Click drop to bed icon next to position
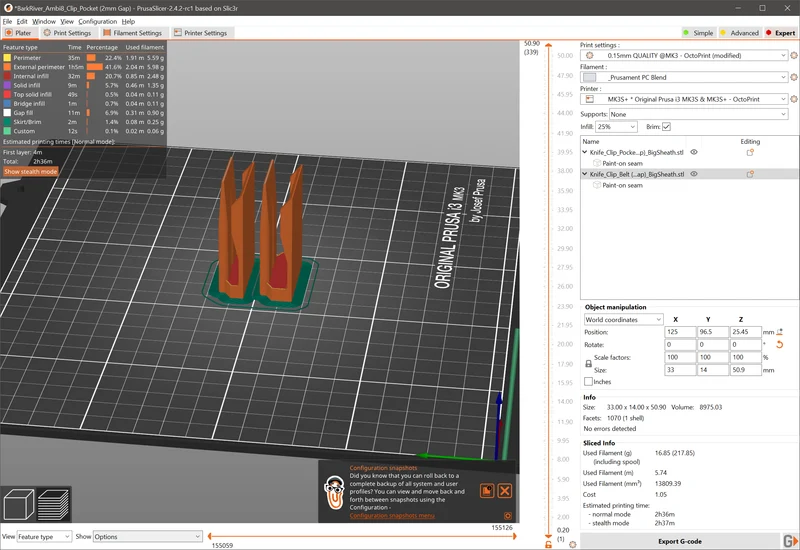 tap(780, 332)
